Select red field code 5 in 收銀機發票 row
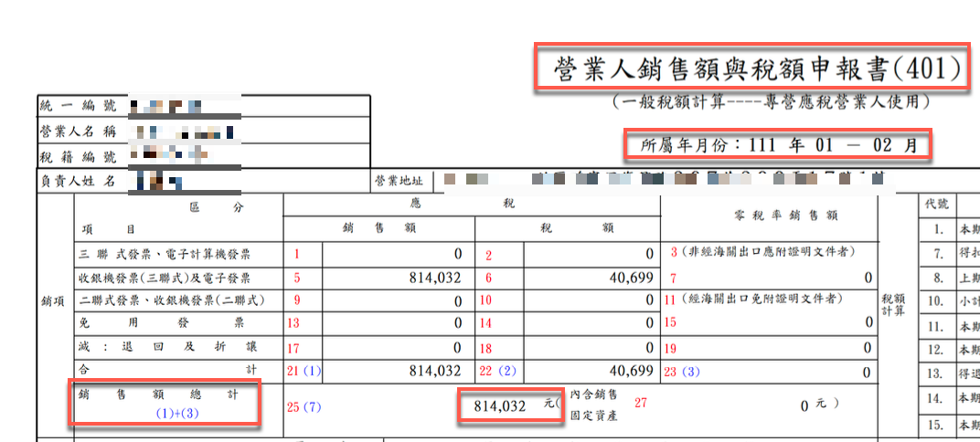The height and width of the screenshot is (442, 980). click(297, 278)
